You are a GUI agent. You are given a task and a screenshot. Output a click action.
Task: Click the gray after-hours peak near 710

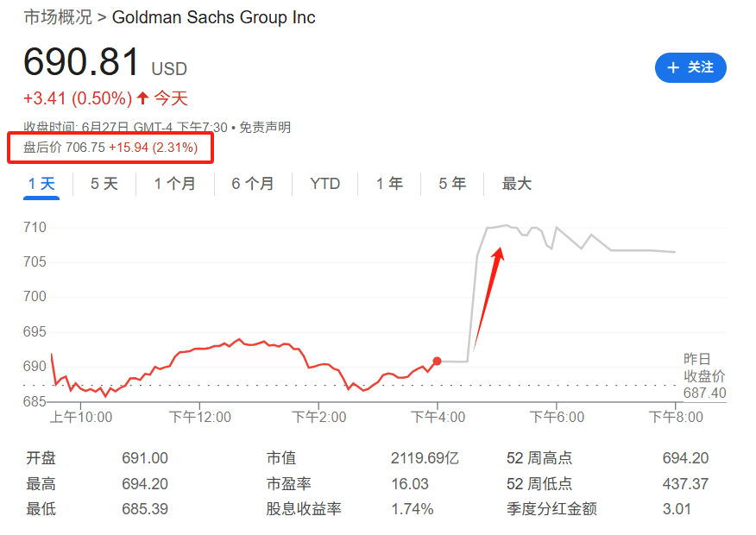point(507,225)
